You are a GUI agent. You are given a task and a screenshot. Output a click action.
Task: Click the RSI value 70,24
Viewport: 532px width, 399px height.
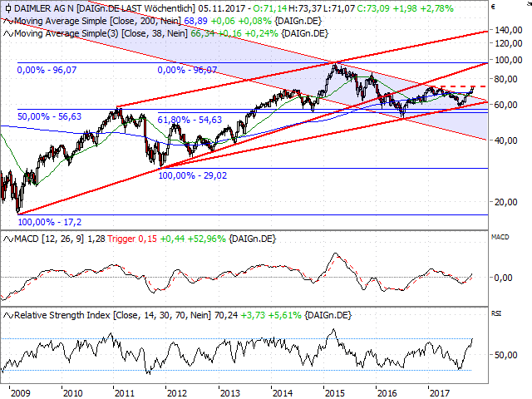(226, 316)
